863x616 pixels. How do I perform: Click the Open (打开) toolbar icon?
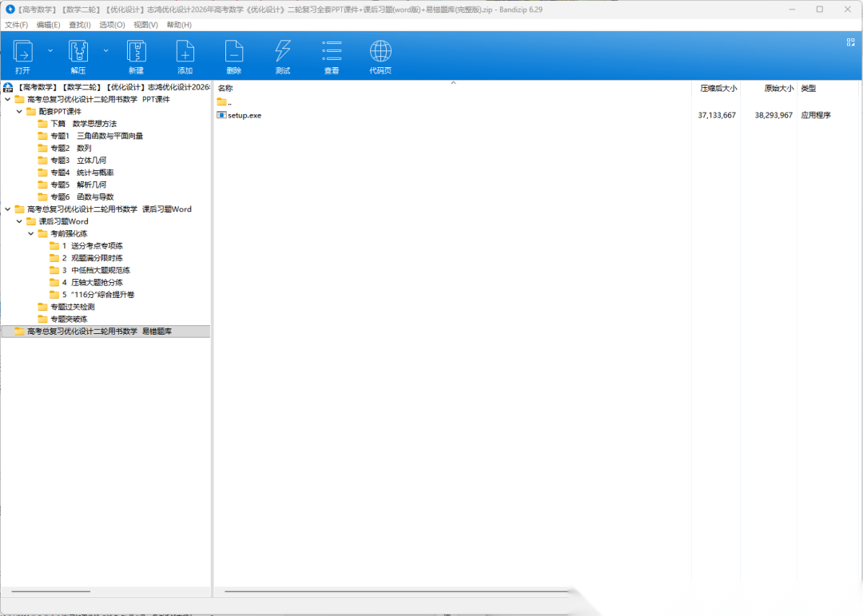tap(23, 52)
